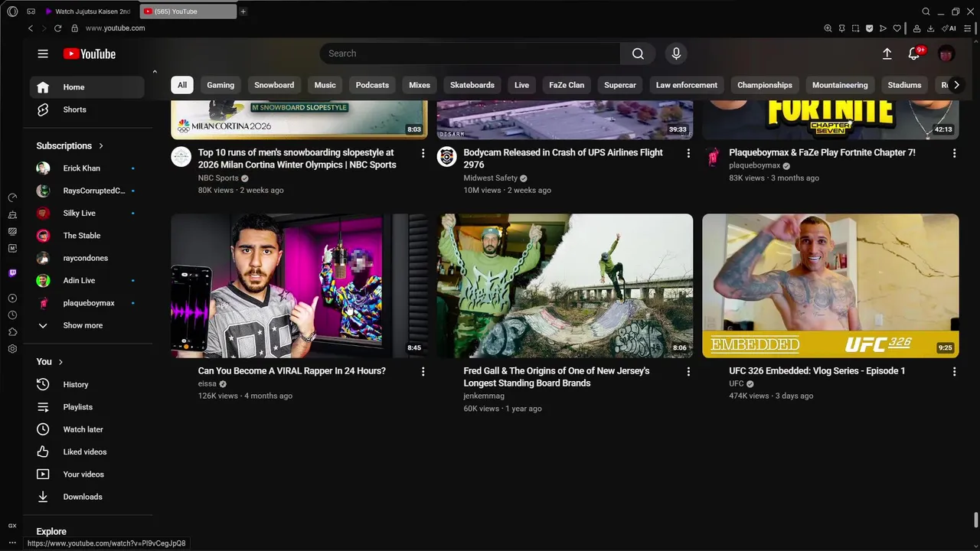Open the sidebar history clock icon
Screen dimensions: 980x551
point(12,315)
